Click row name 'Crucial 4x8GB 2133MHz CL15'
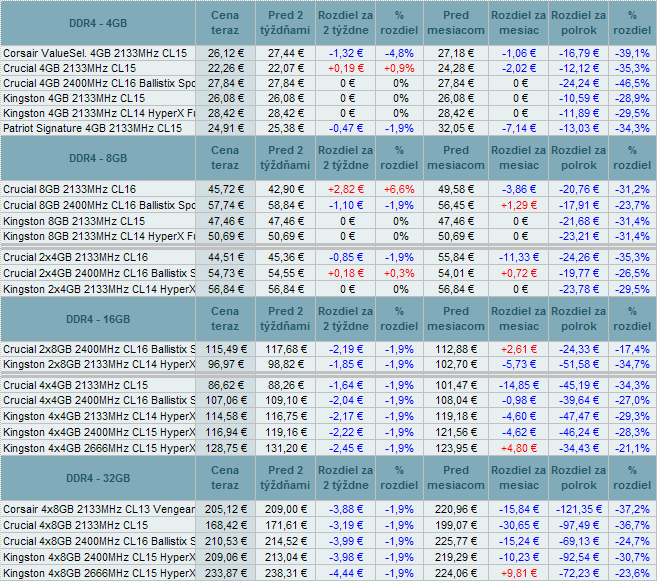 pyautogui.click(x=75, y=525)
